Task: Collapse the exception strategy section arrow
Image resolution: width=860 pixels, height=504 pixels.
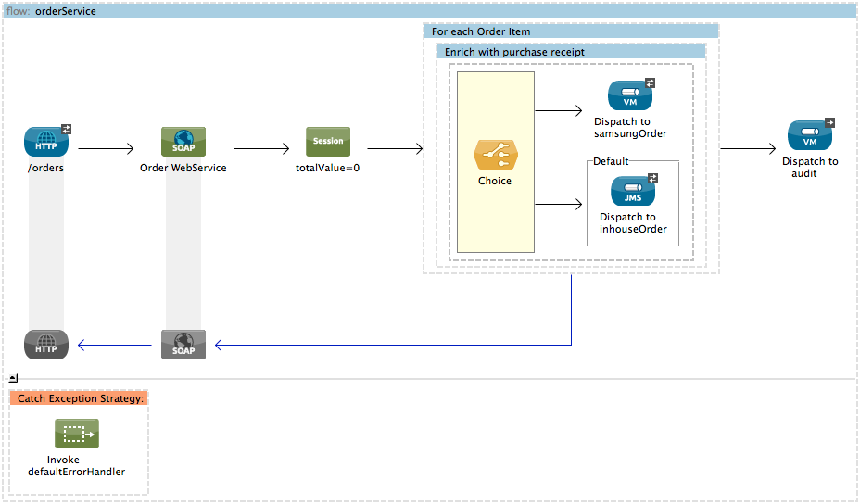Action: click(x=13, y=378)
